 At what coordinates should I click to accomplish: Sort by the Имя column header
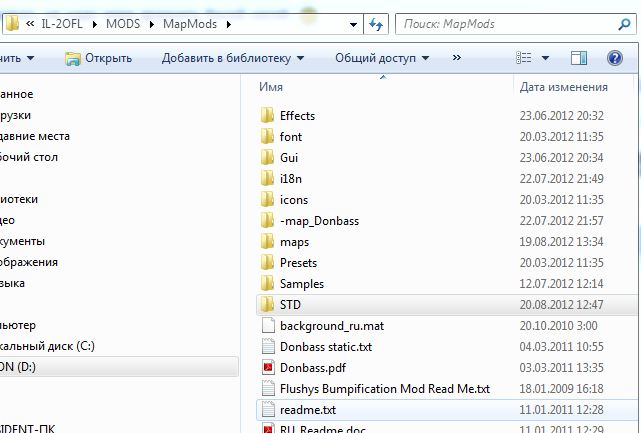[x=271, y=87]
